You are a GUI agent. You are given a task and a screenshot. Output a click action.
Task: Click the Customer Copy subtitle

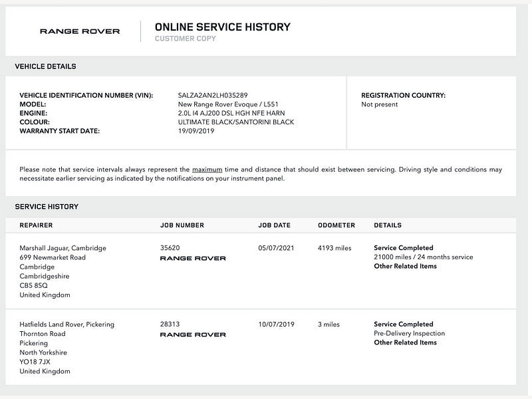(186, 39)
